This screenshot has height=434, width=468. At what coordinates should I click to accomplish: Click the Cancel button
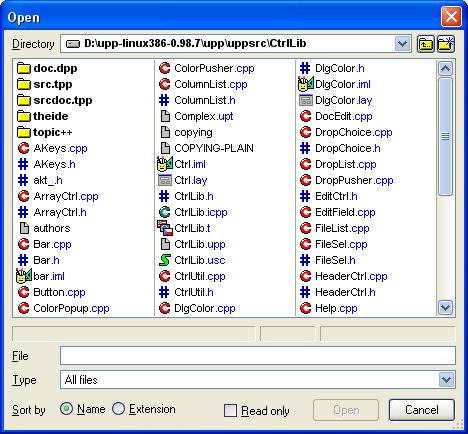422,410
